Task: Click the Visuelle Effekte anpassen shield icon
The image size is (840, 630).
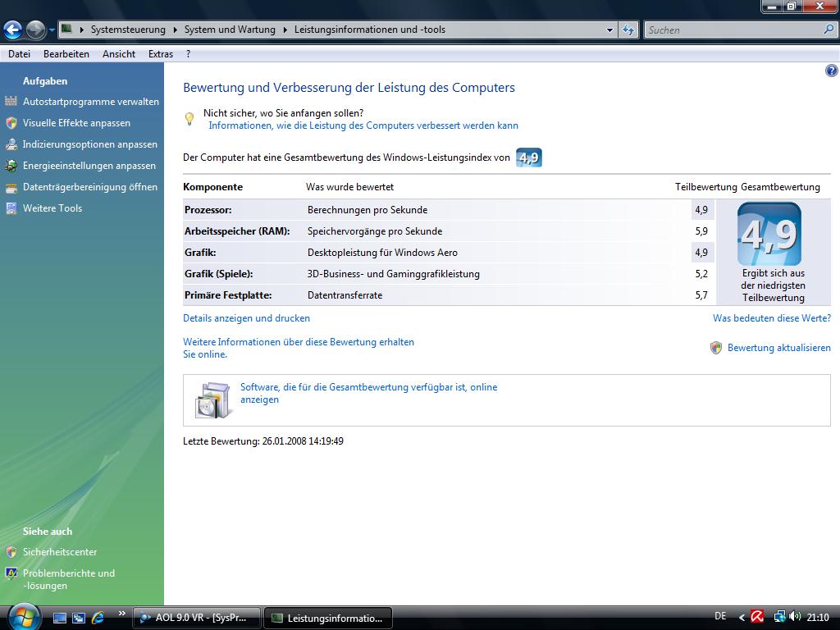Action: (x=11, y=123)
